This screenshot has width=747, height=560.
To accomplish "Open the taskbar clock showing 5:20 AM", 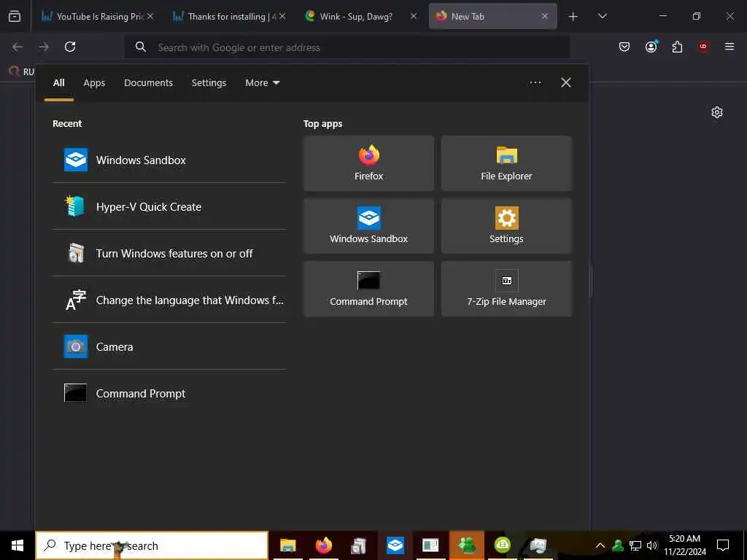I will [x=685, y=545].
